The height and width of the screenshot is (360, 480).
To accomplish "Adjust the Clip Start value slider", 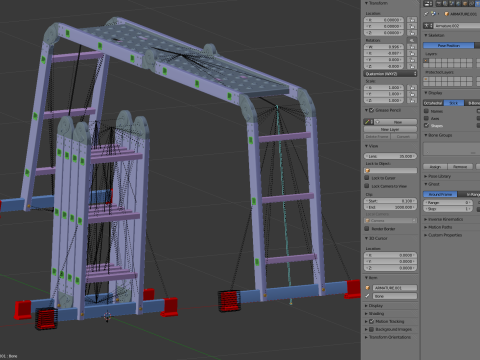I will pos(390,201).
